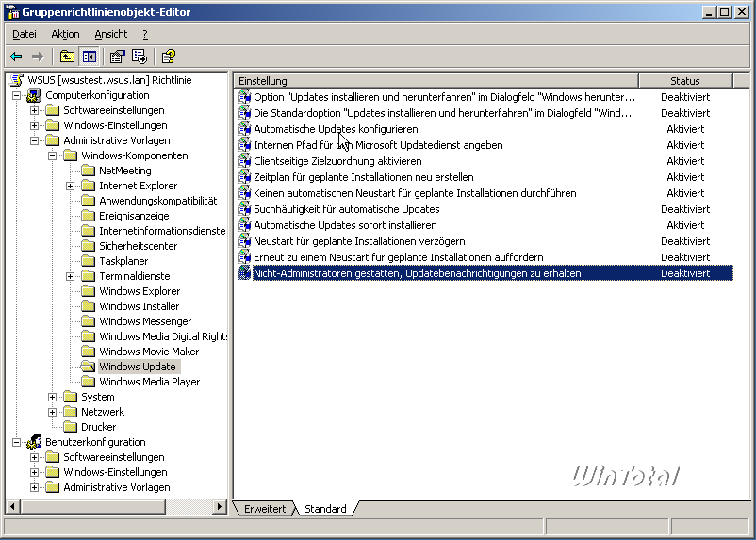Select the Ereignisanzeige tree item
The height and width of the screenshot is (540, 756).
[x=134, y=216]
